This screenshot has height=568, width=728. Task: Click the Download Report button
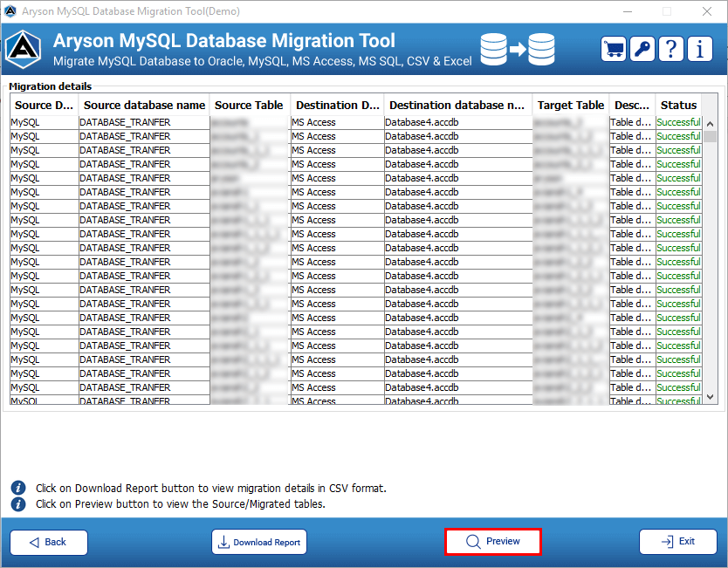[259, 542]
